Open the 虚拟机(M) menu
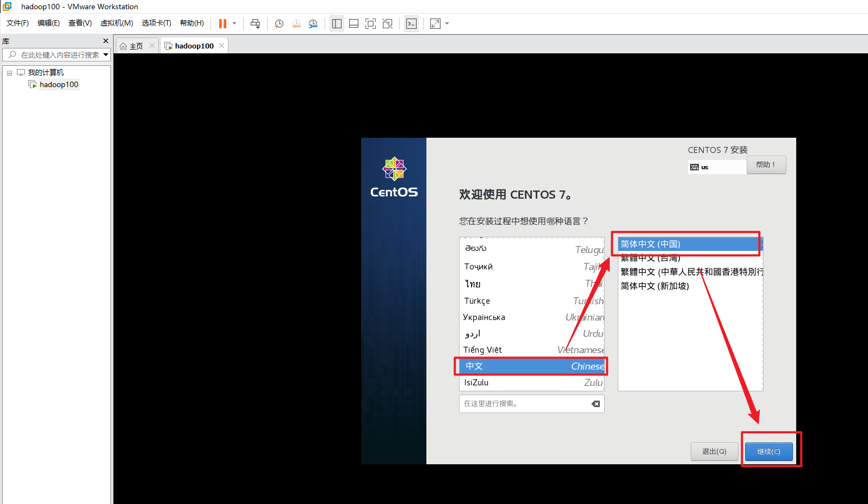 (x=117, y=23)
